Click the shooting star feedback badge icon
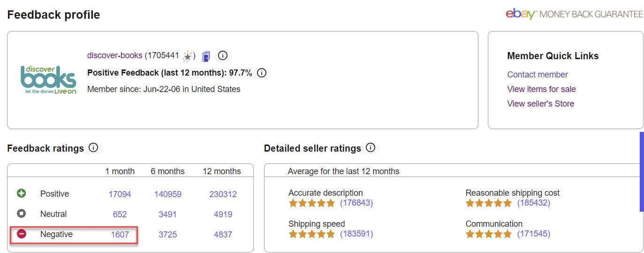The height and width of the screenshot is (253, 644). [188, 56]
